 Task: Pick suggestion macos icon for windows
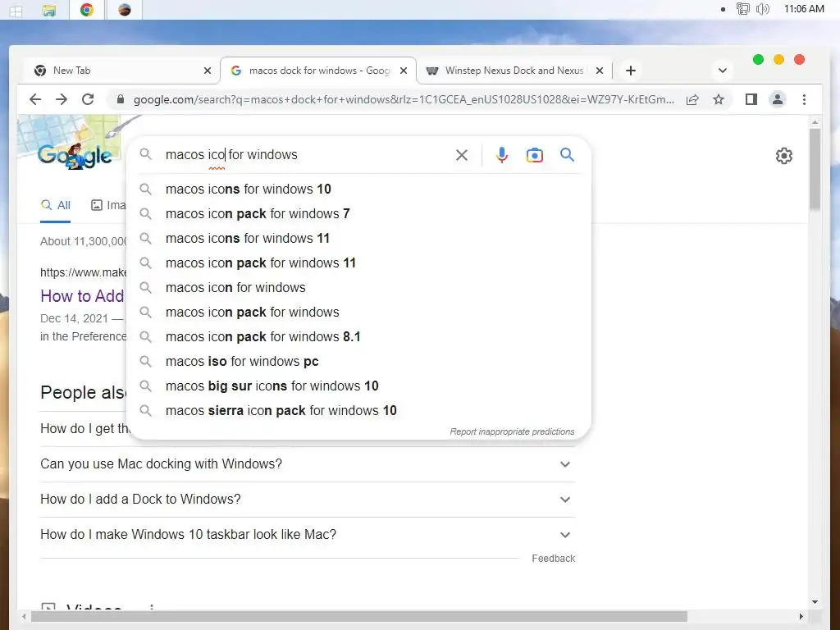[x=359, y=288]
